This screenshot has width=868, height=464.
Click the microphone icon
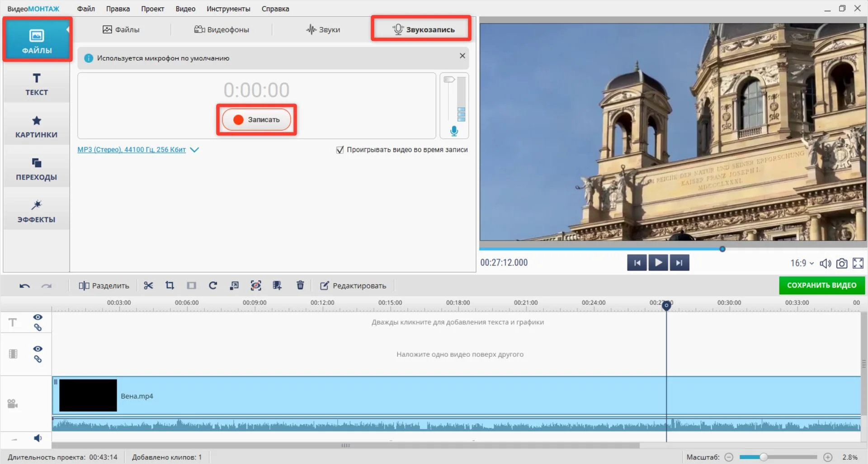pos(454,131)
